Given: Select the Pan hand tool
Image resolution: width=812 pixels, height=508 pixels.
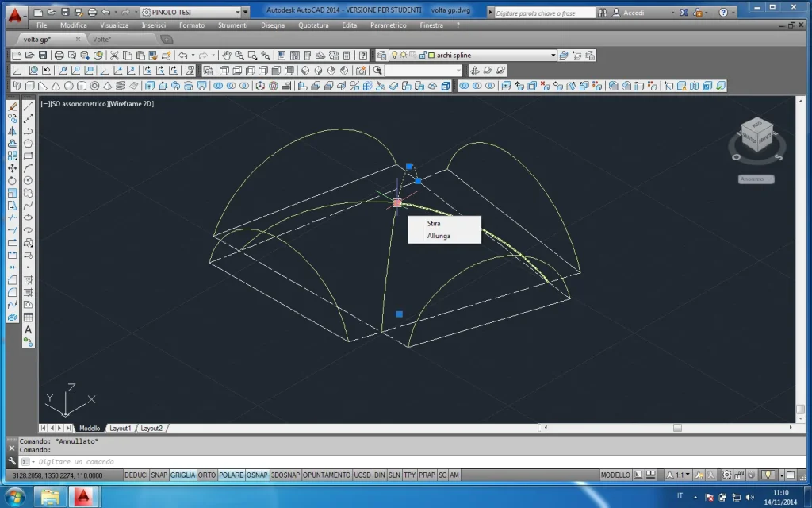Looking at the screenshot, I should click(226, 55).
